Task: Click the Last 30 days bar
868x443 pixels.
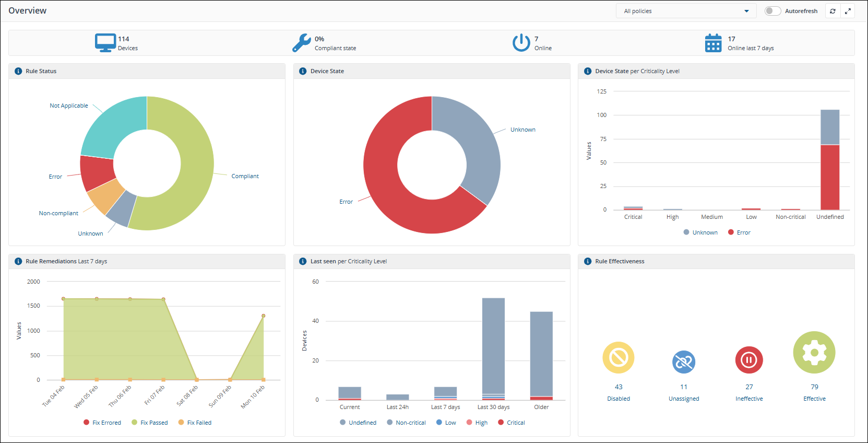Action: 493,345
